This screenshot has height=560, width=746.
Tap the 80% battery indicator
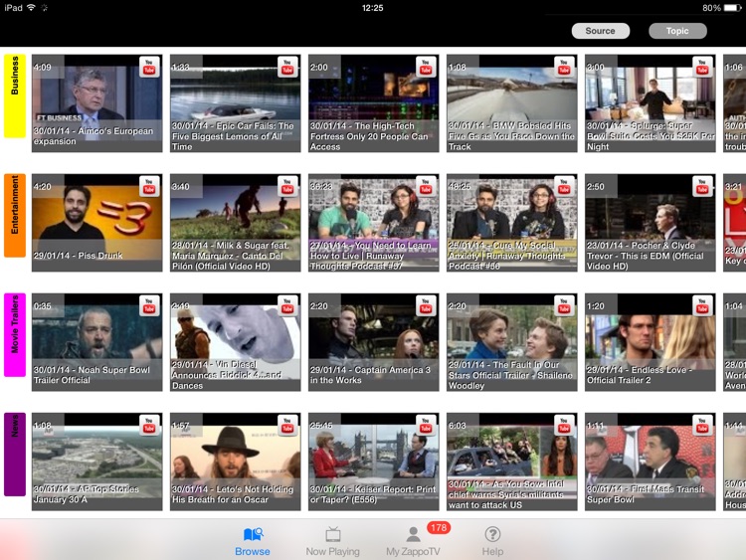(x=721, y=8)
